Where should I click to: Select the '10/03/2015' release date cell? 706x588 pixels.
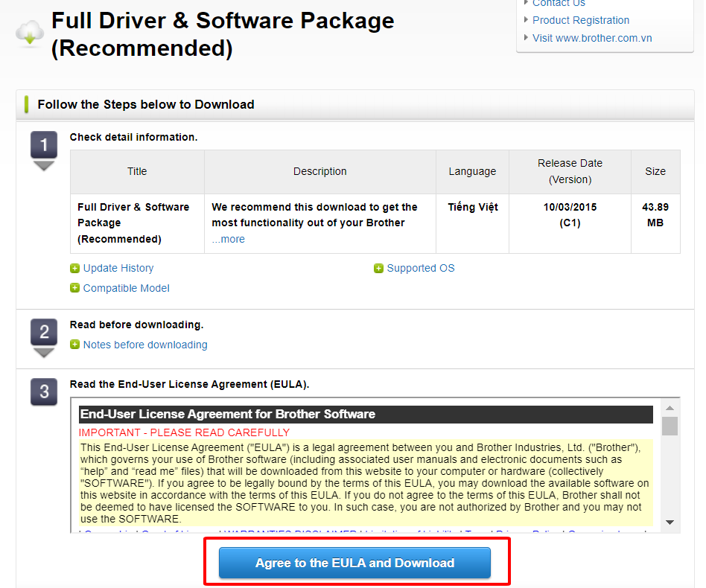[x=570, y=223]
